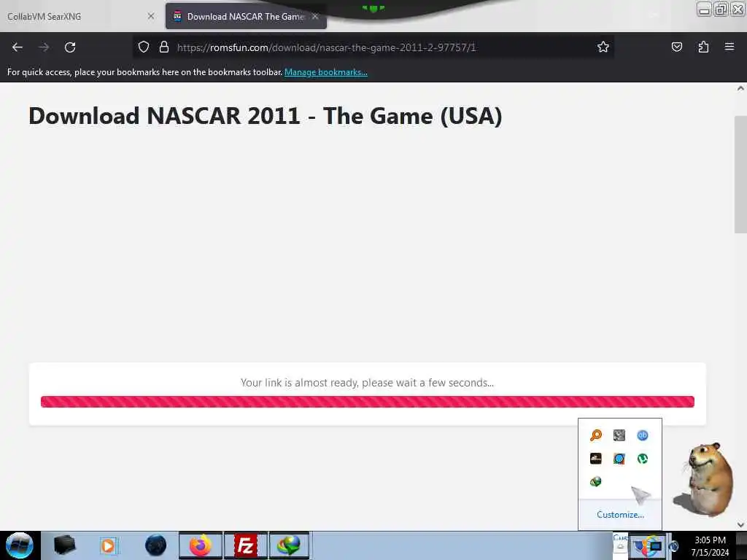Open the Firefox application menu
The width and height of the screenshot is (747, 560).
tap(729, 47)
